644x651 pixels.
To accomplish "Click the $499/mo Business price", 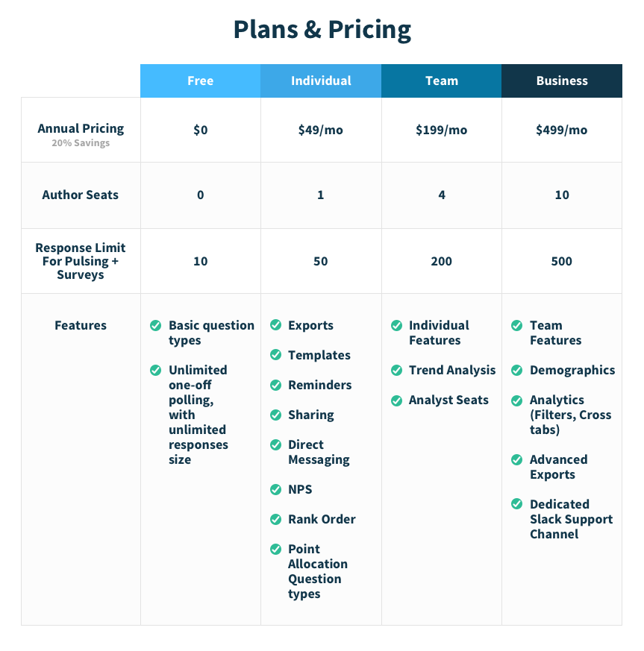I will click(x=562, y=130).
